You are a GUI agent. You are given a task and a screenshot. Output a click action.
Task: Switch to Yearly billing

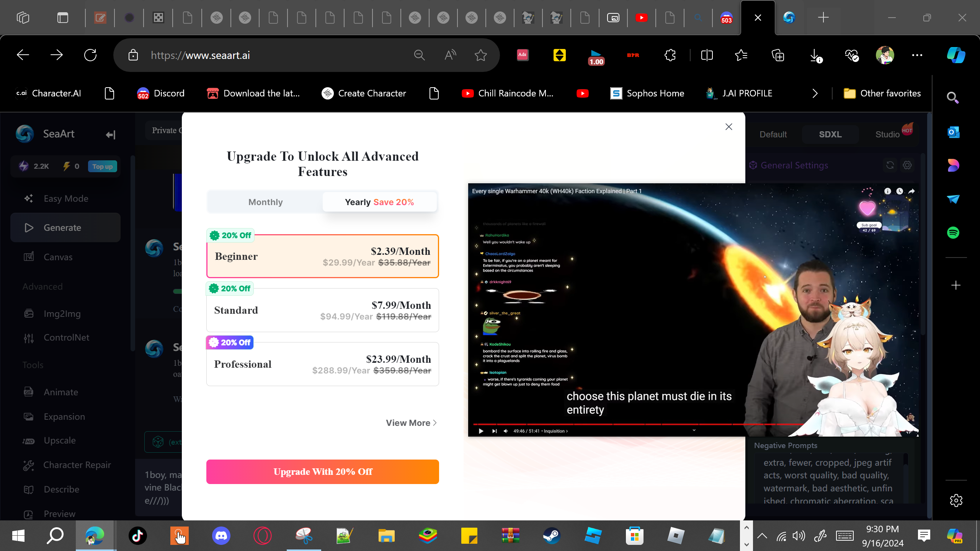[x=379, y=202]
